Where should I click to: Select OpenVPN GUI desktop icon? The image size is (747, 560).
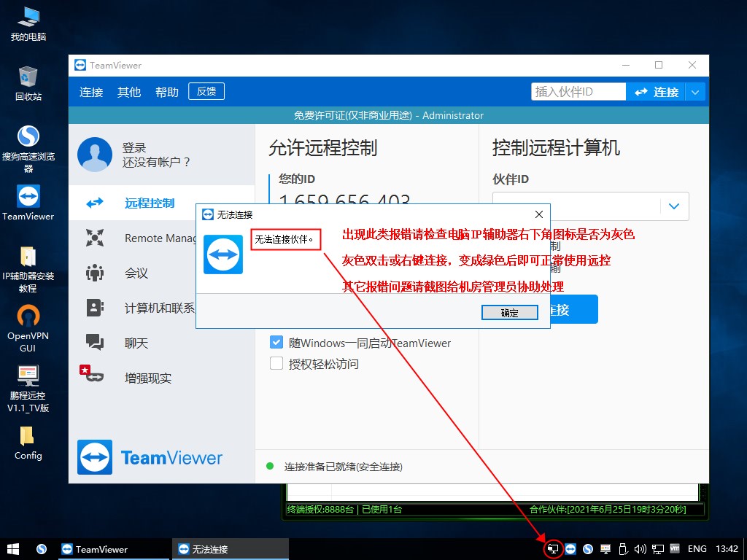(x=28, y=329)
